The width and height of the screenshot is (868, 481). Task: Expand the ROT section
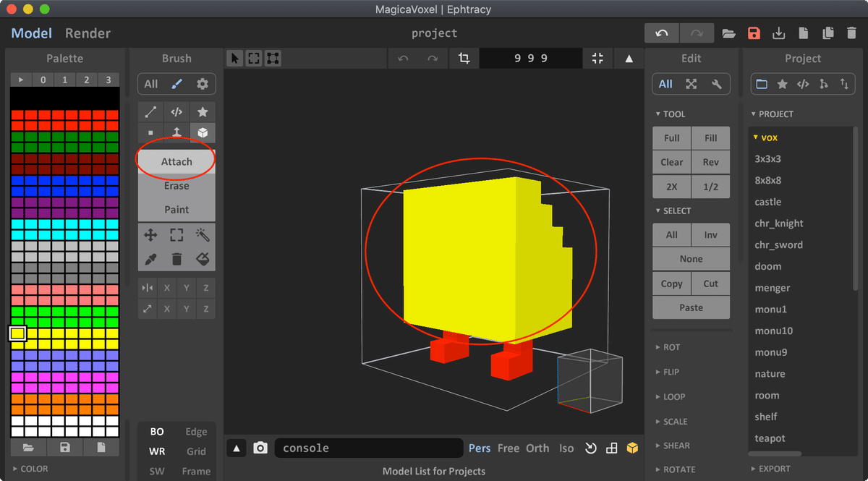coord(668,347)
